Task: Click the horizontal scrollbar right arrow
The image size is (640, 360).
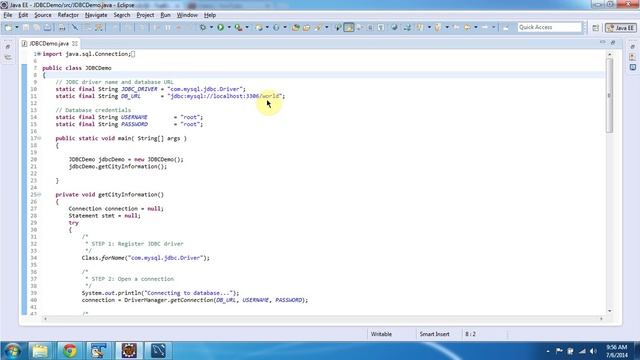Action: click(x=601, y=319)
